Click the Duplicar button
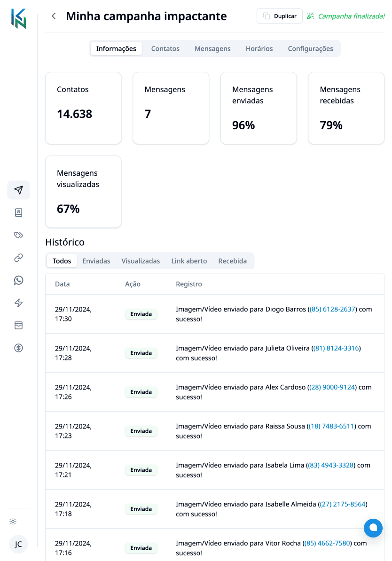This screenshot has width=392, height=561. [x=280, y=16]
